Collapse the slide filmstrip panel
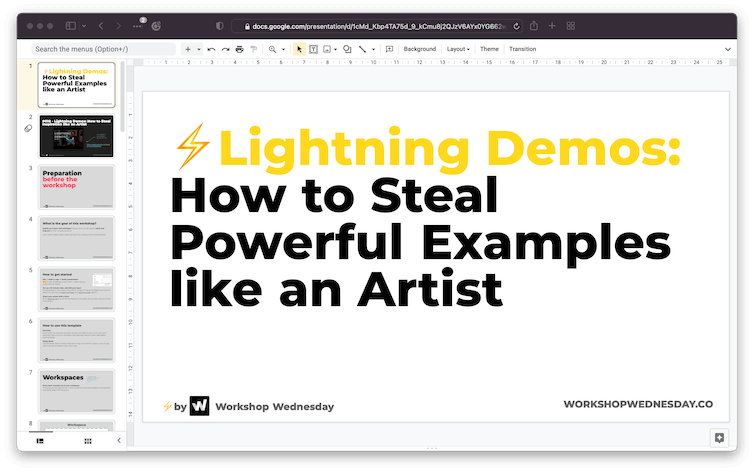This screenshot has height=472, width=754. 119,440
